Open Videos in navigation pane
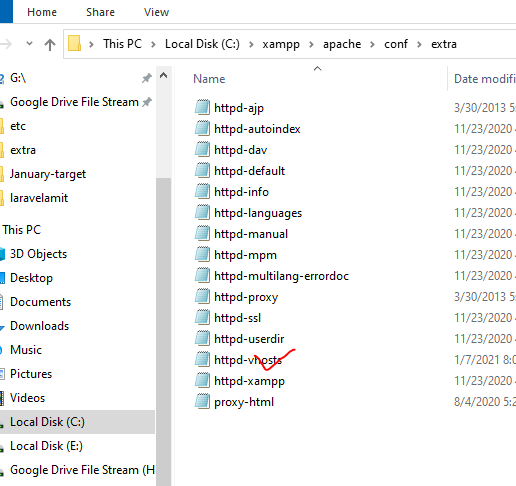Screen dimensions: 516x486 (27, 398)
